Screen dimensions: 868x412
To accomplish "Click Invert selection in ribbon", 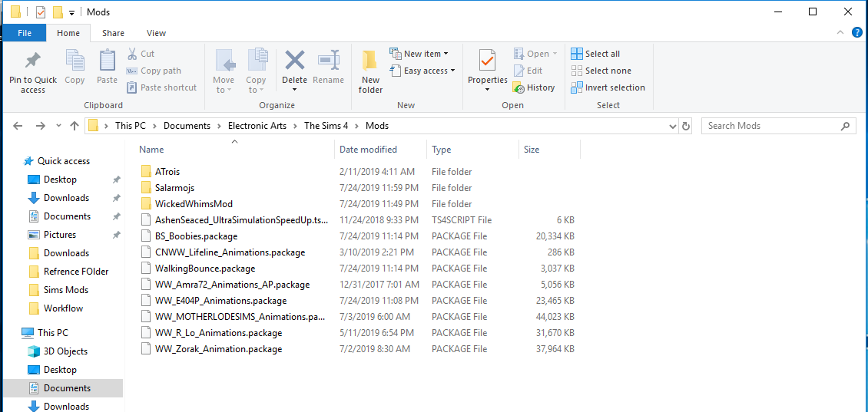I will tap(608, 87).
